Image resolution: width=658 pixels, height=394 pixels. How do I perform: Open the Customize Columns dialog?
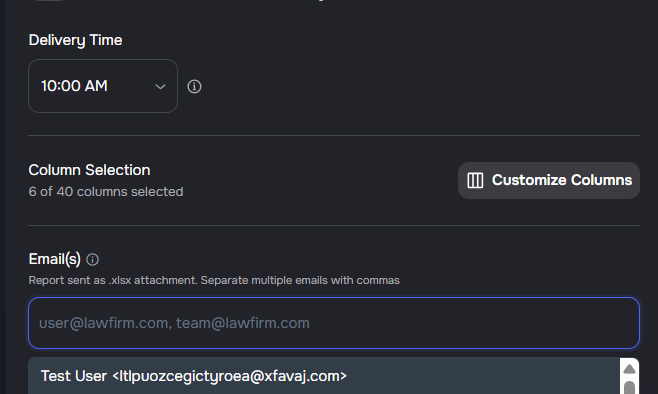click(548, 180)
